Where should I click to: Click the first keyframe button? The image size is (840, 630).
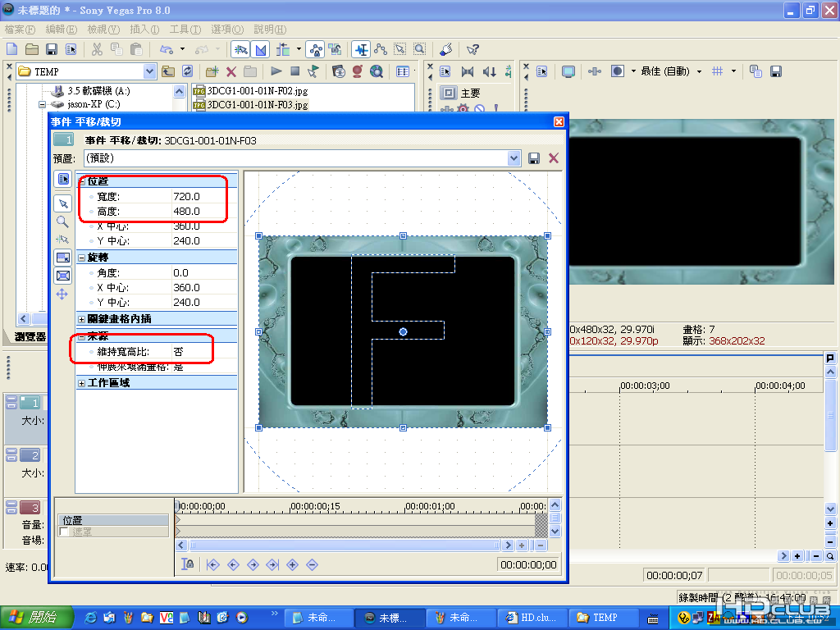pyautogui.click(x=212, y=564)
